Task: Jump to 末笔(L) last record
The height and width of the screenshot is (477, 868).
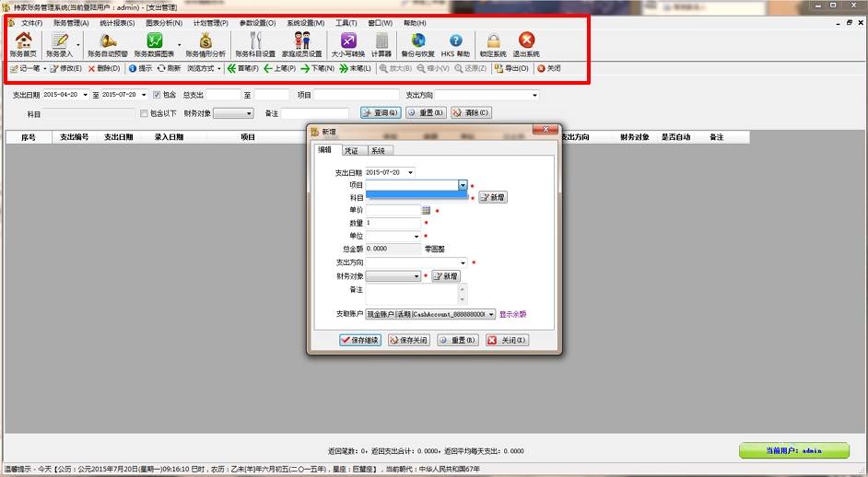Action: 356,69
